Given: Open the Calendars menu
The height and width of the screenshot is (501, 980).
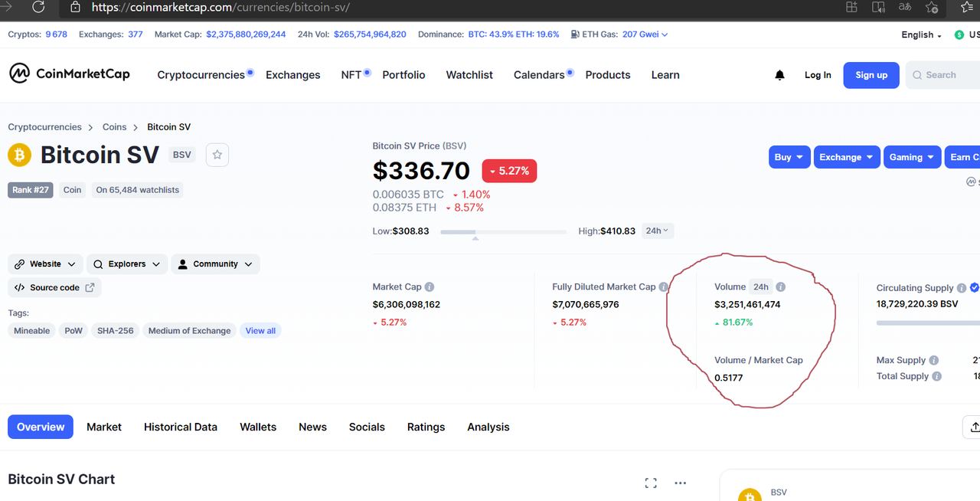Looking at the screenshot, I should click(539, 75).
